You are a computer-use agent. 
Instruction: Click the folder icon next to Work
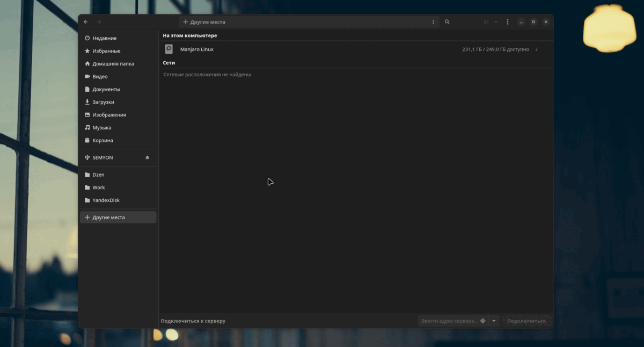87,187
